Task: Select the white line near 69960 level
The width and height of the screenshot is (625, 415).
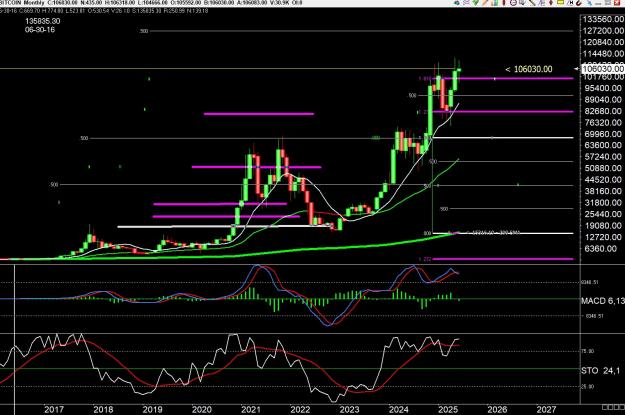Action: (x=503, y=138)
